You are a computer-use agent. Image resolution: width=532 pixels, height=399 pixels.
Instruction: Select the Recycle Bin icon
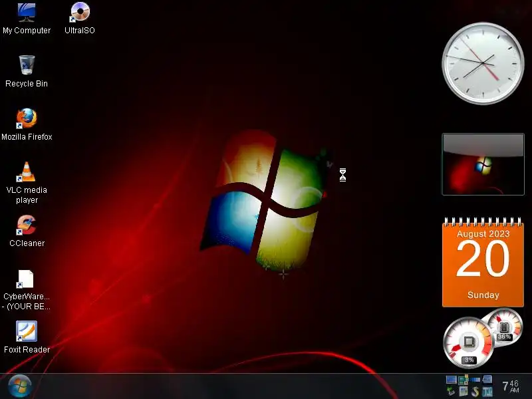click(27, 65)
